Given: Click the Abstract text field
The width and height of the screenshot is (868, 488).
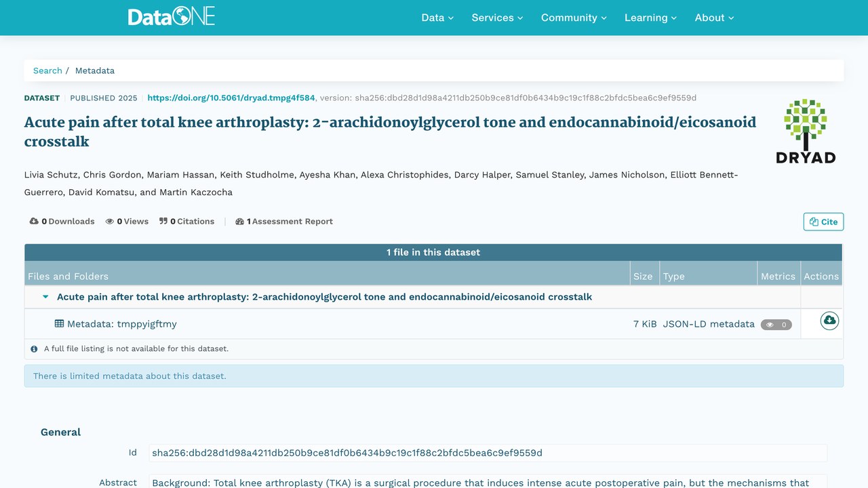Looking at the screenshot, I should pyautogui.click(x=488, y=481).
